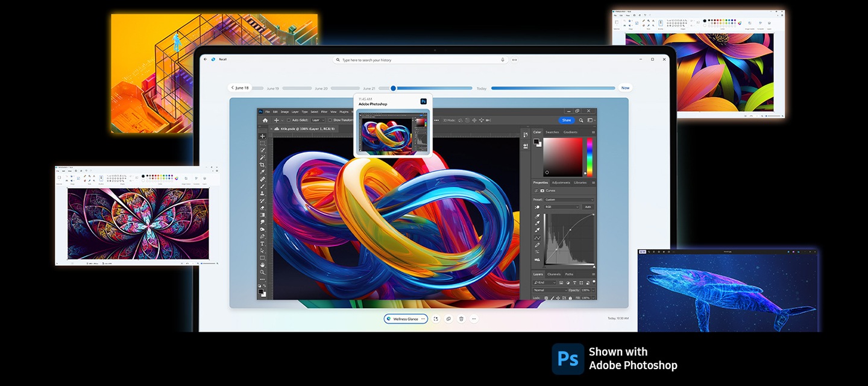The height and width of the screenshot is (386, 868).
Task: Click the Recall search history field
Action: coord(420,60)
